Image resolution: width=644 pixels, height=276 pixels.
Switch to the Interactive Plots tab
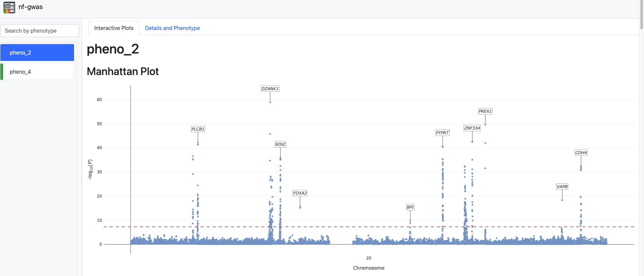pyautogui.click(x=114, y=28)
